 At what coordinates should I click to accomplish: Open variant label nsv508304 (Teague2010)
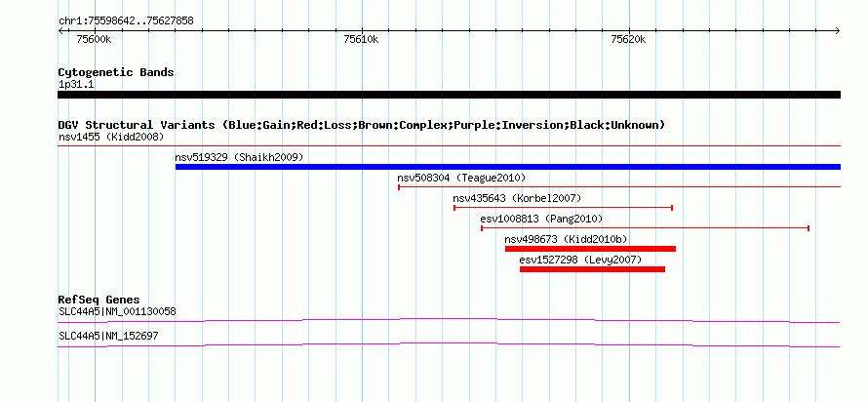pos(461,178)
